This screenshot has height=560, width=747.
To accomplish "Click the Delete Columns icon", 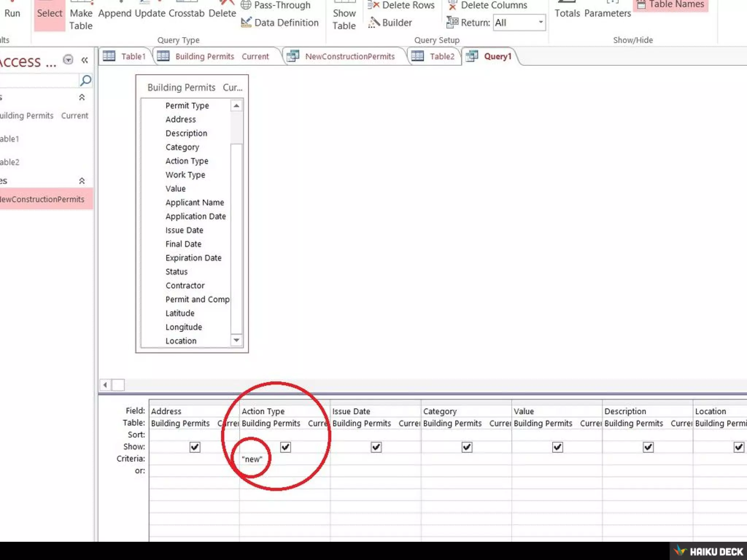I will tap(452, 5).
